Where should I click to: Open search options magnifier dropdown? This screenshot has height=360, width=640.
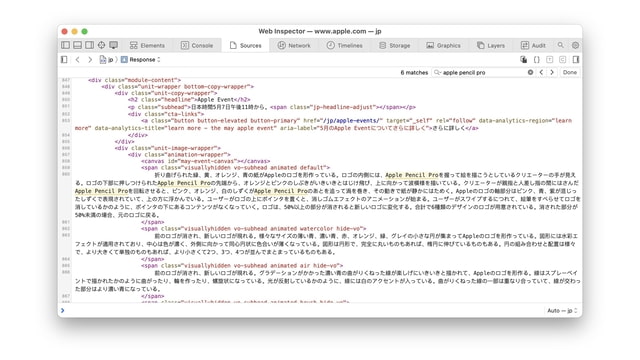tap(437, 72)
